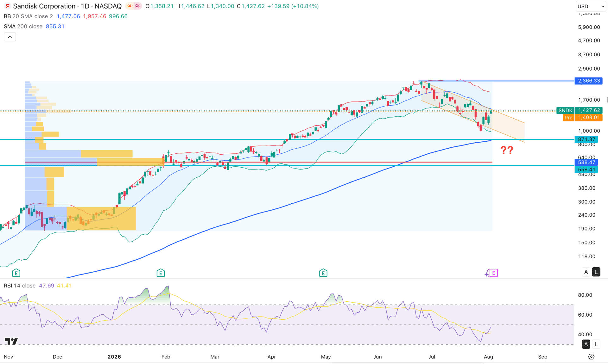608x364 pixels.
Task: Click the Sandisk logo icon
Action: 7,6
